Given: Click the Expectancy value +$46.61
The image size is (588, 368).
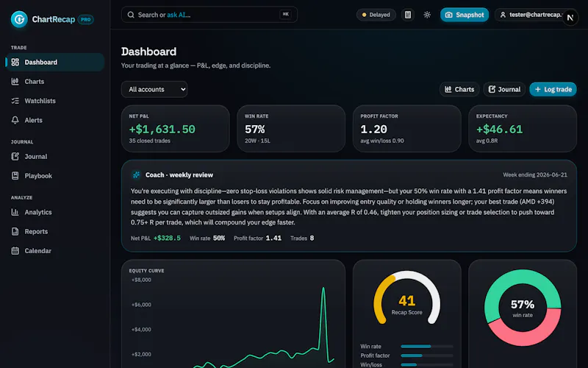Looking at the screenshot, I should (x=499, y=130).
